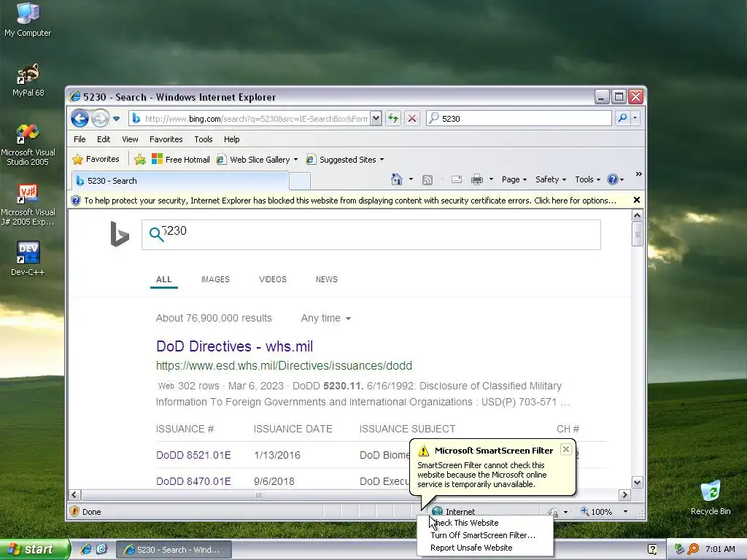Click the IE search box containing 5230
The width and height of the screenshot is (747, 560).
pyautogui.click(x=519, y=119)
